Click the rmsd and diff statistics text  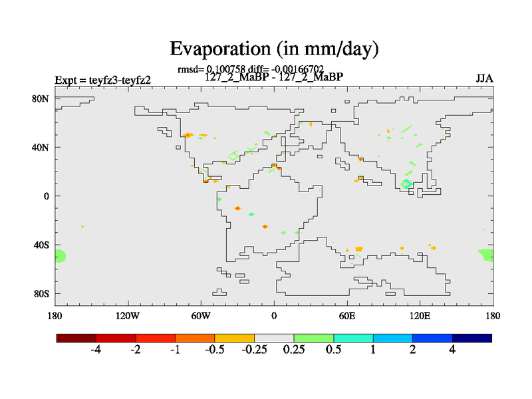251,68
